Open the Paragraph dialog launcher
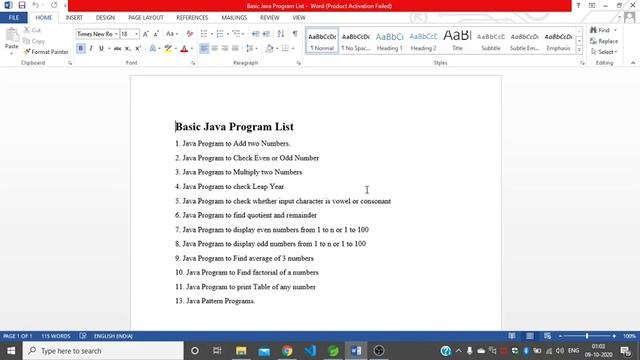Screen dimensions: 640x360 point(299,63)
